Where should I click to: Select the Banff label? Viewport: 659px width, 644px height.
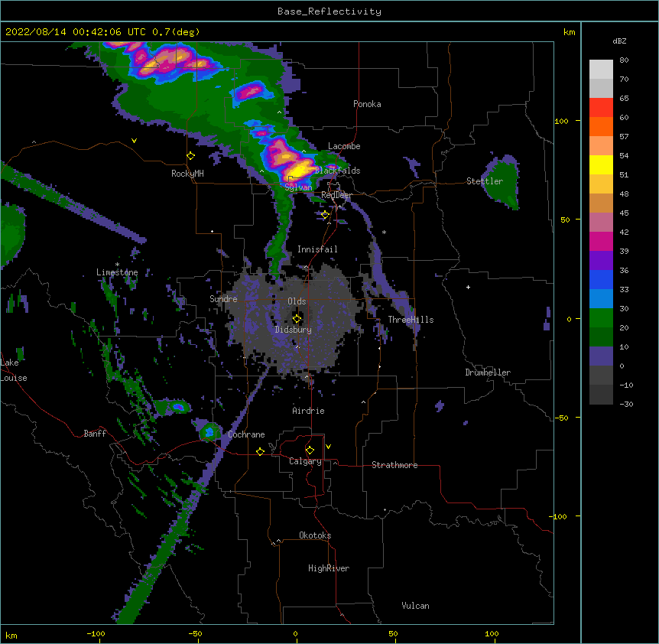pos(95,434)
